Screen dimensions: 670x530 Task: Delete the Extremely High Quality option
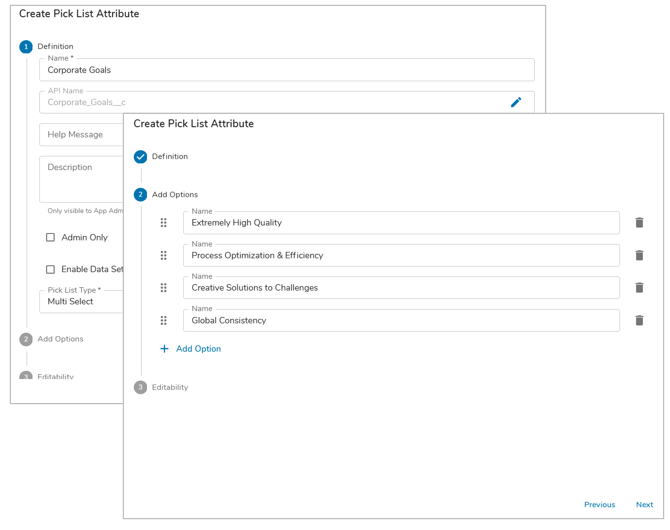click(639, 223)
